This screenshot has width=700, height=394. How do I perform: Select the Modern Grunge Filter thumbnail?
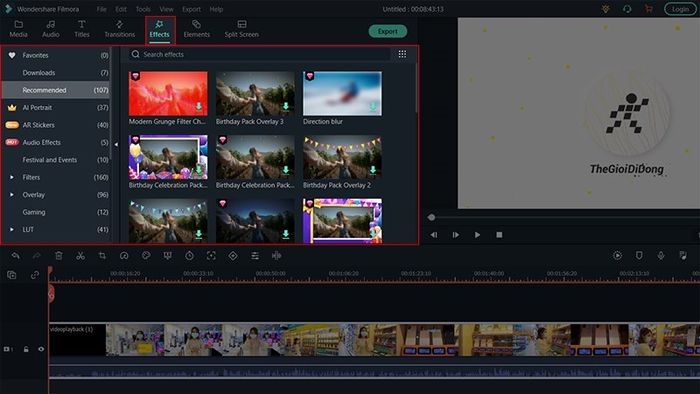168,93
